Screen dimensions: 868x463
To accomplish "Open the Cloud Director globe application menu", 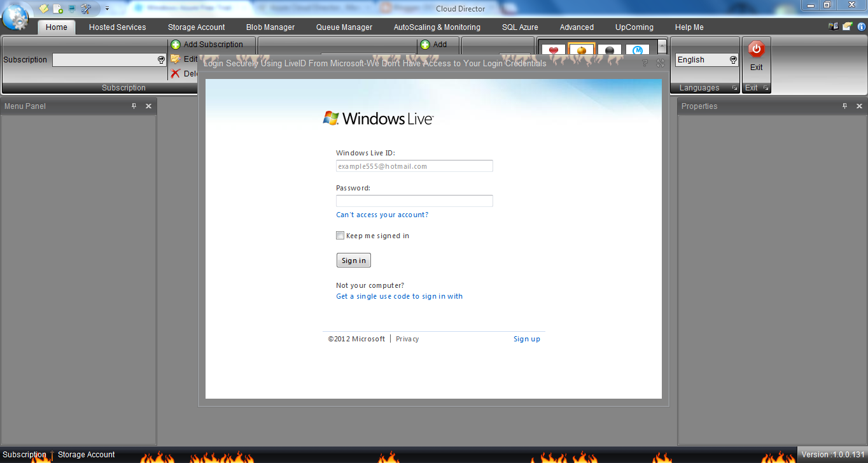I will click(x=15, y=16).
